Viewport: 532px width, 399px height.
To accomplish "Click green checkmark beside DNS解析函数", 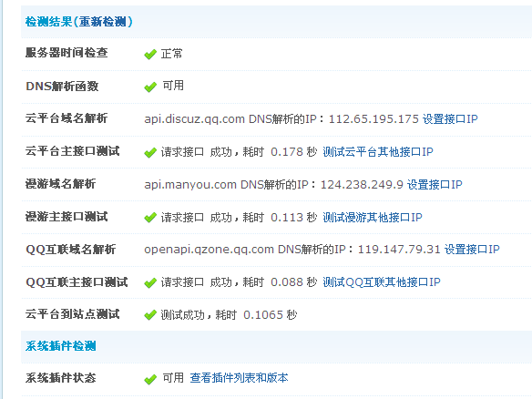I will (150, 87).
